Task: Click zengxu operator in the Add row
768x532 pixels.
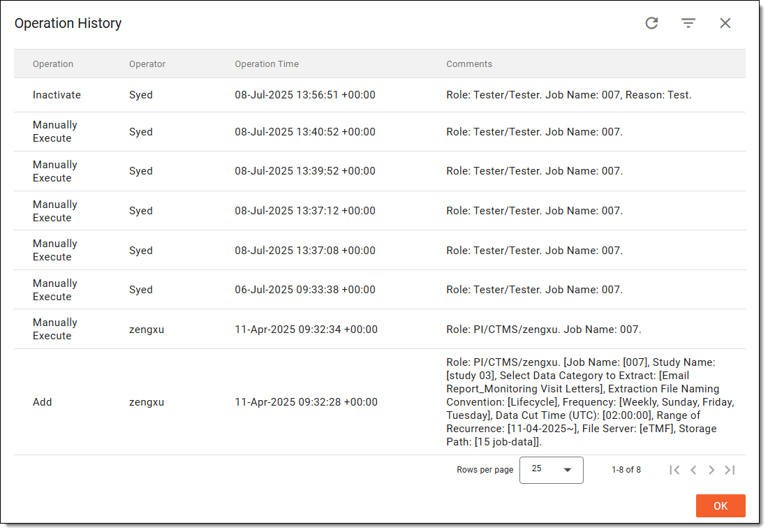Action: [x=147, y=402]
